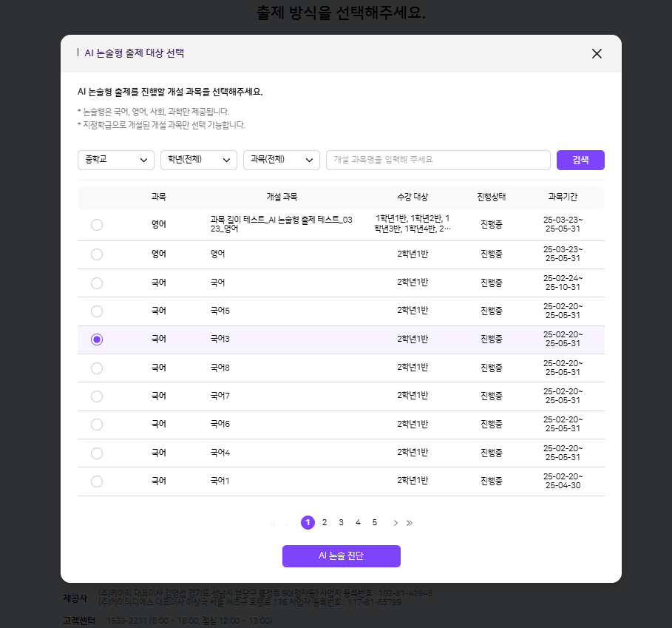Jump to last page double arrow

[410, 523]
